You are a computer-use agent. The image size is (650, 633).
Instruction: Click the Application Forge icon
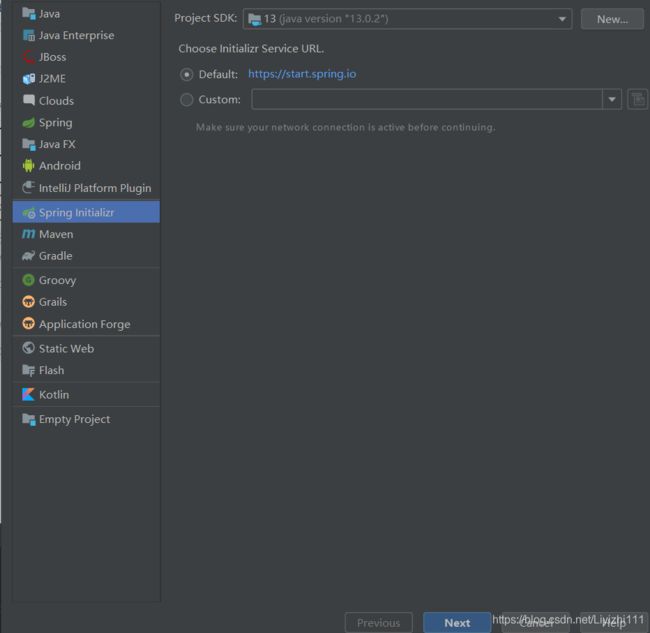tap(29, 324)
